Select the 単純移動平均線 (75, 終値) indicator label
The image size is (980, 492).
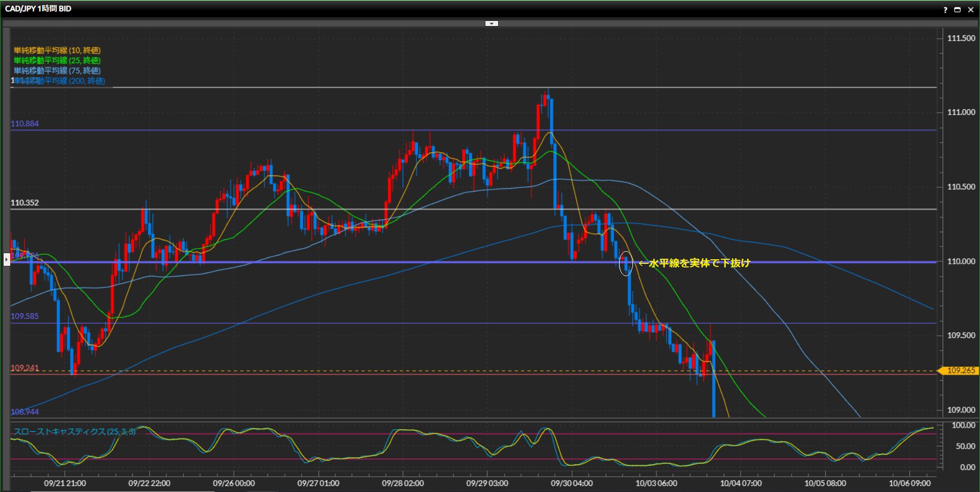point(57,70)
